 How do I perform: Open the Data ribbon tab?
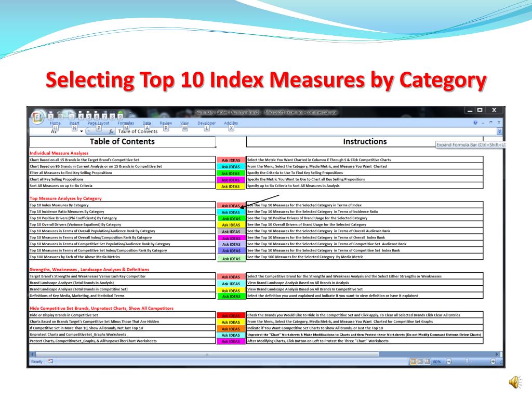(x=147, y=123)
